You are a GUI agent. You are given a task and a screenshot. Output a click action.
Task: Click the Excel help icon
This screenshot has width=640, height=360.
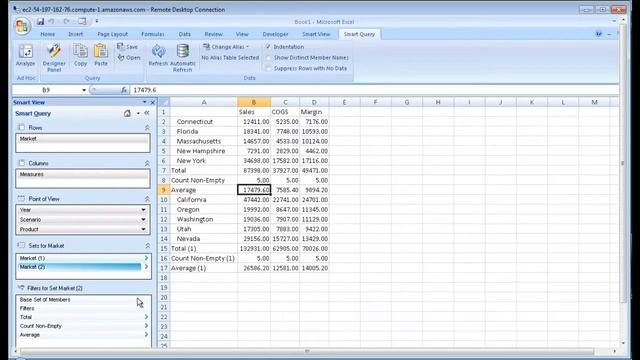click(598, 34)
